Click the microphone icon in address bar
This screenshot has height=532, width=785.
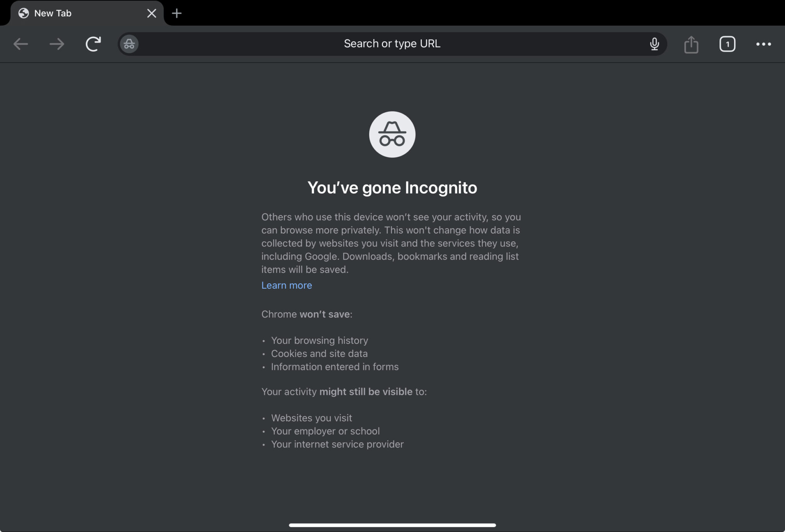(x=654, y=43)
